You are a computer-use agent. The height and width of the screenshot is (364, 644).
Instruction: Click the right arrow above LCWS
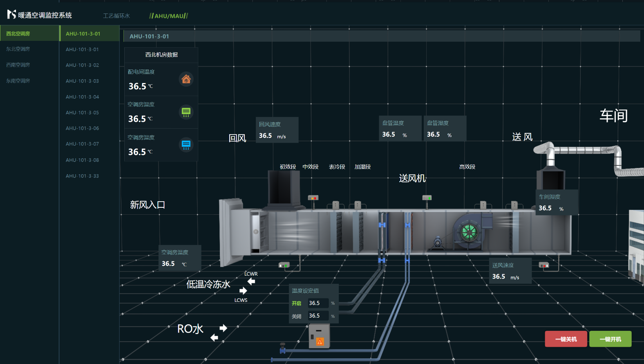tap(243, 290)
